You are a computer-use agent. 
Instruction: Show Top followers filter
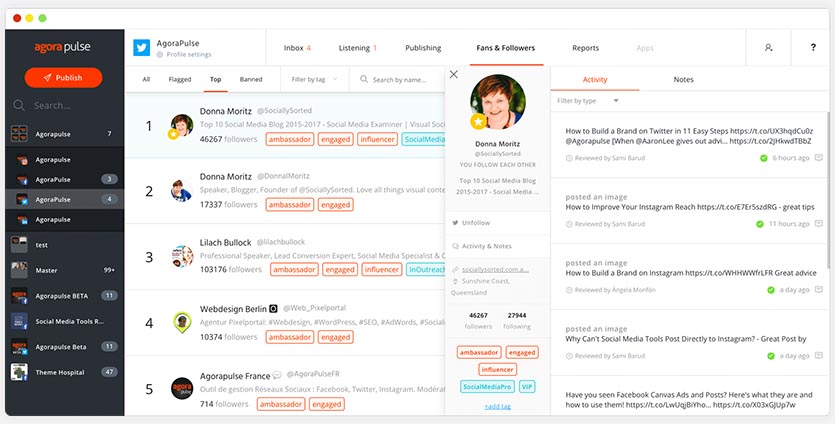click(x=215, y=79)
